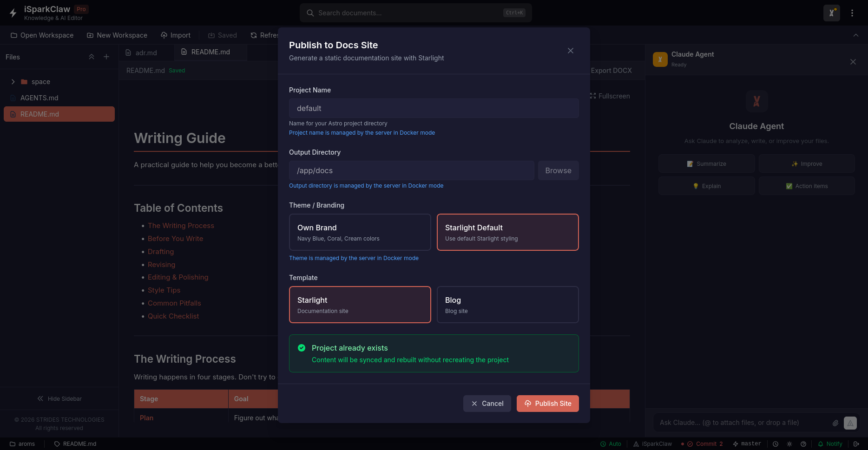Select the Starlight Default theme option
The height and width of the screenshot is (450, 868).
508,232
